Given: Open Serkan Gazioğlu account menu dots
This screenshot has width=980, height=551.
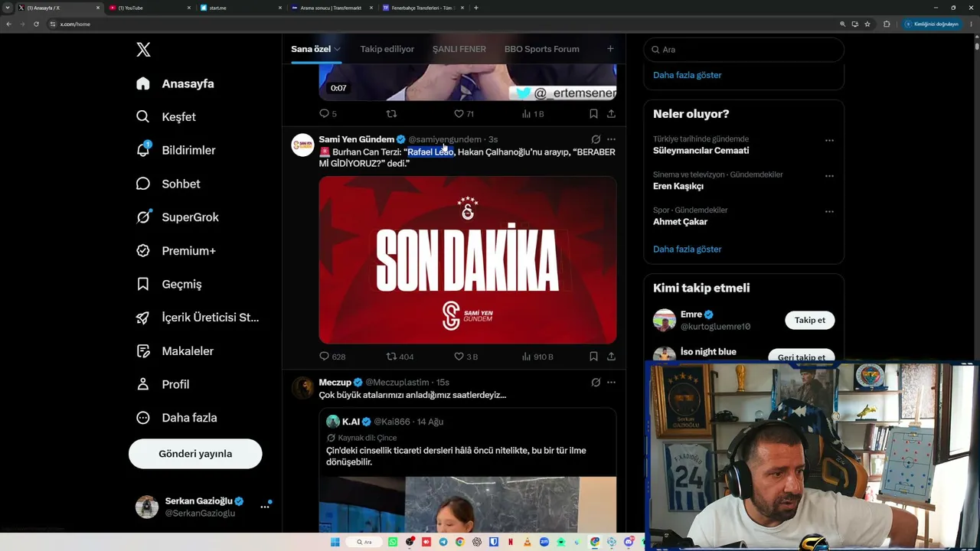Looking at the screenshot, I should (265, 507).
